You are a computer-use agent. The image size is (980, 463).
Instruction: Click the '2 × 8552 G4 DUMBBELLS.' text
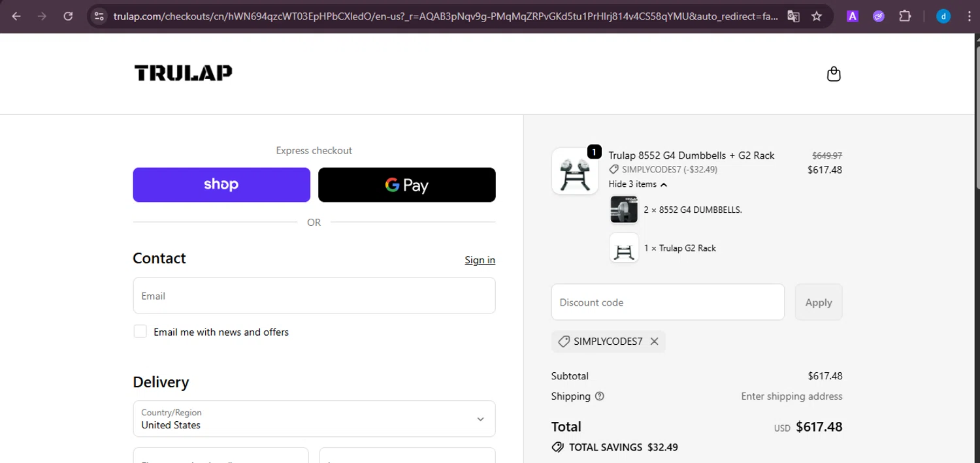[693, 210]
